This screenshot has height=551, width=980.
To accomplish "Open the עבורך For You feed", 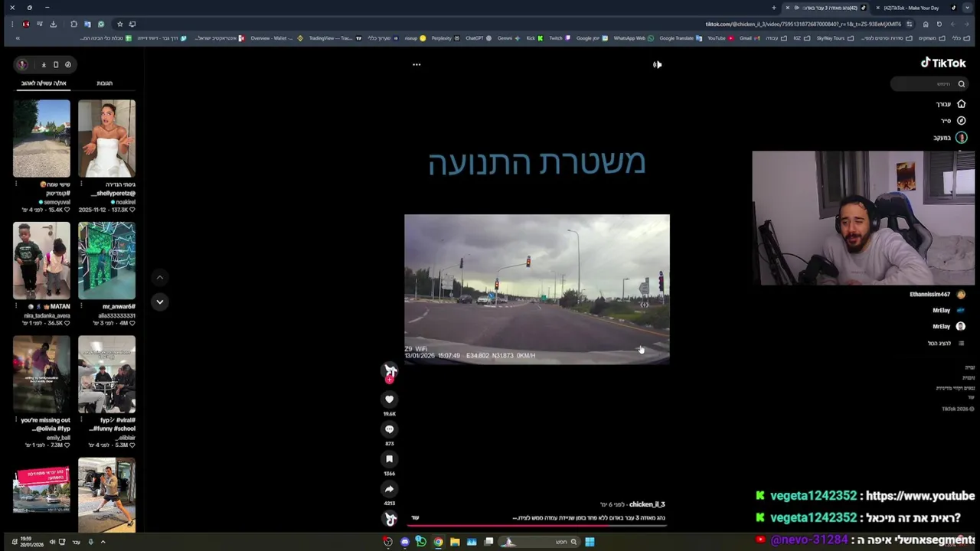I will pos(950,104).
